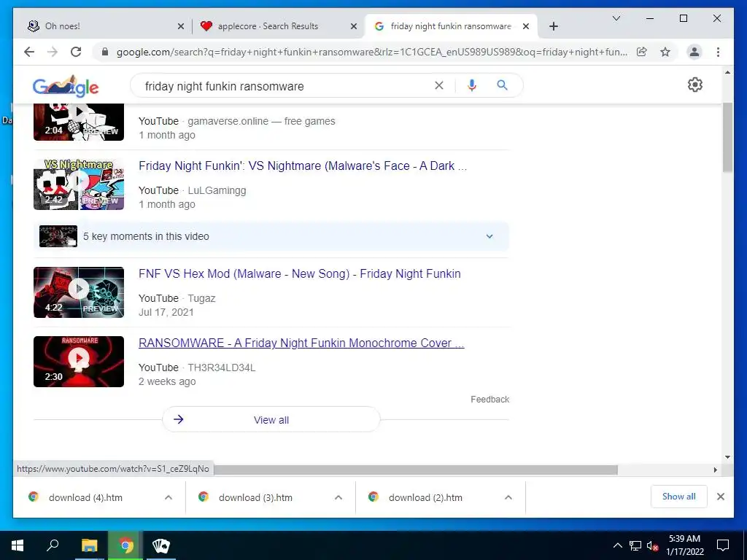Open VS Nightmare video result link
This screenshot has height=560, width=747.
pyautogui.click(x=303, y=166)
